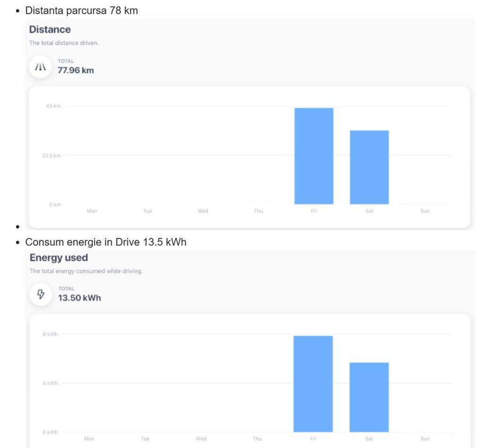The image size is (484, 448).
Task: Click the 13.50 kWh total value
Action: click(79, 298)
